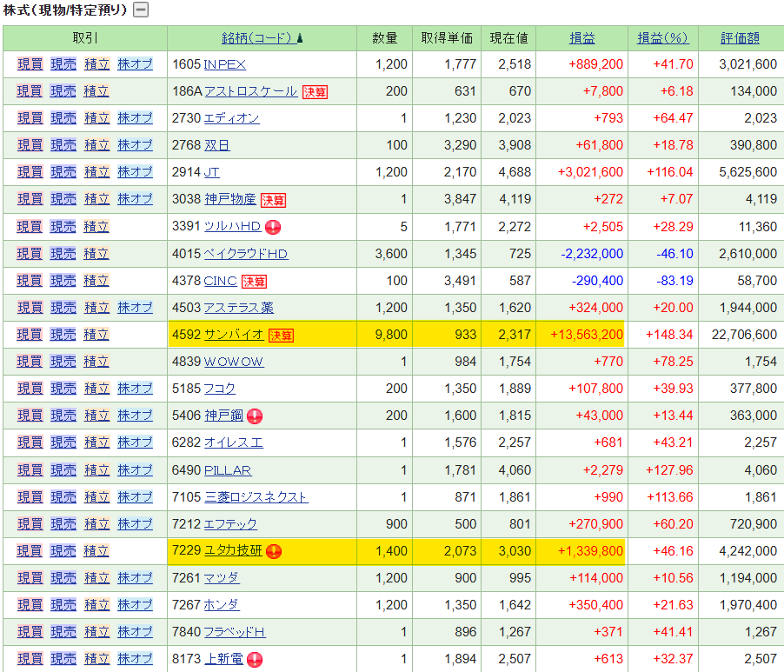Click 現売 in the CINC row
784x672 pixels.
63,281
